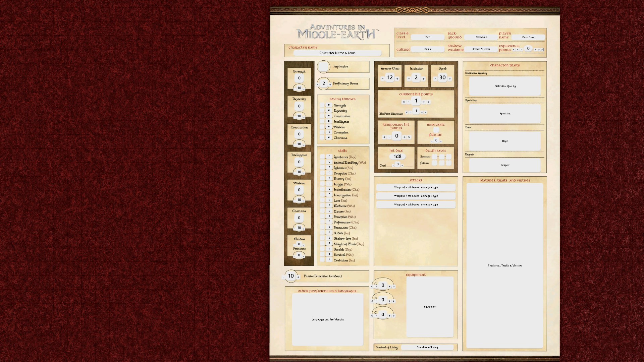Tick the Strength saving throw proficiency box
This screenshot has height=362, width=644.
pos(322,105)
